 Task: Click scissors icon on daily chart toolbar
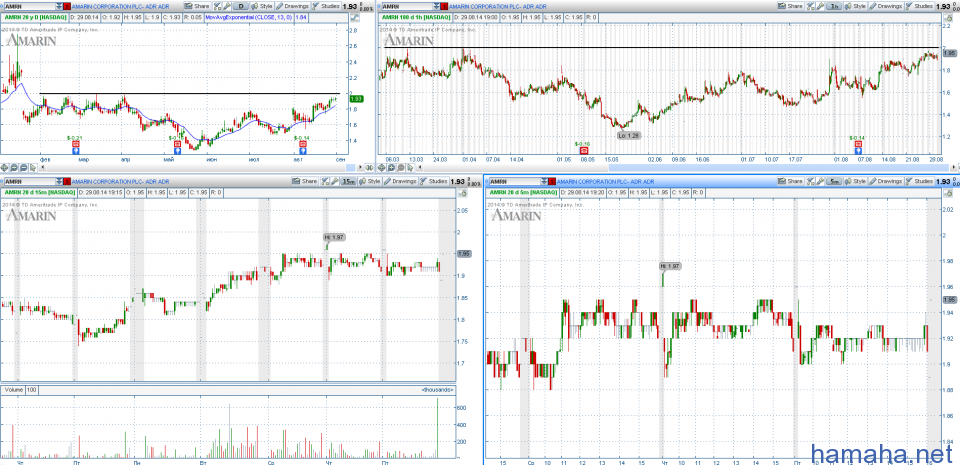(217, 6)
